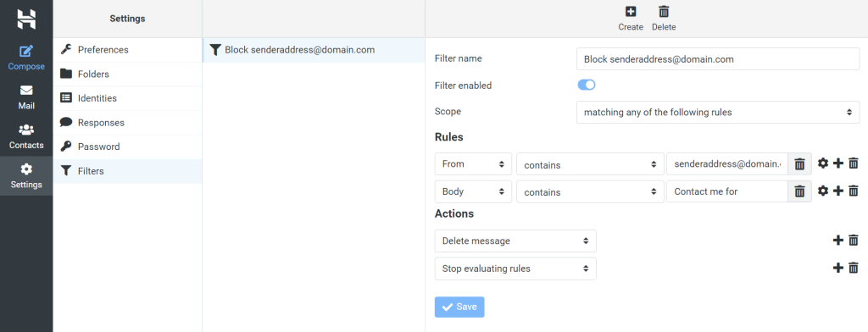Open advanced options gear for Body rule

pyautogui.click(x=823, y=191)
